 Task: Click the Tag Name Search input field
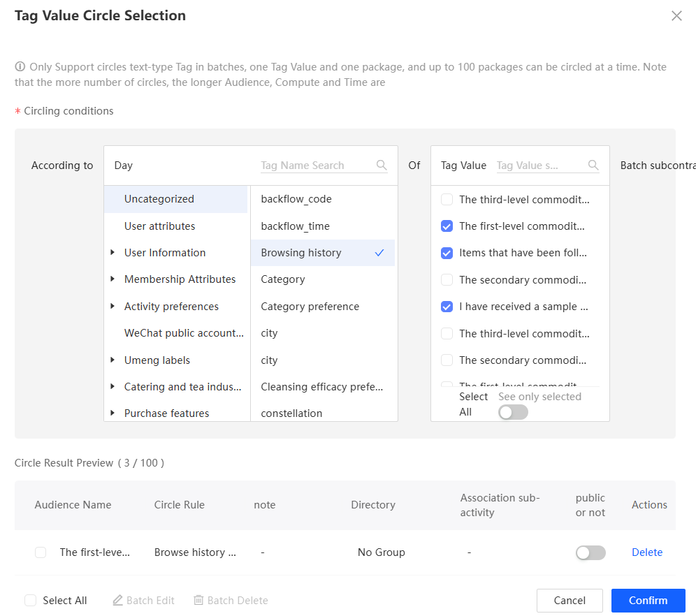coord(314,166)
